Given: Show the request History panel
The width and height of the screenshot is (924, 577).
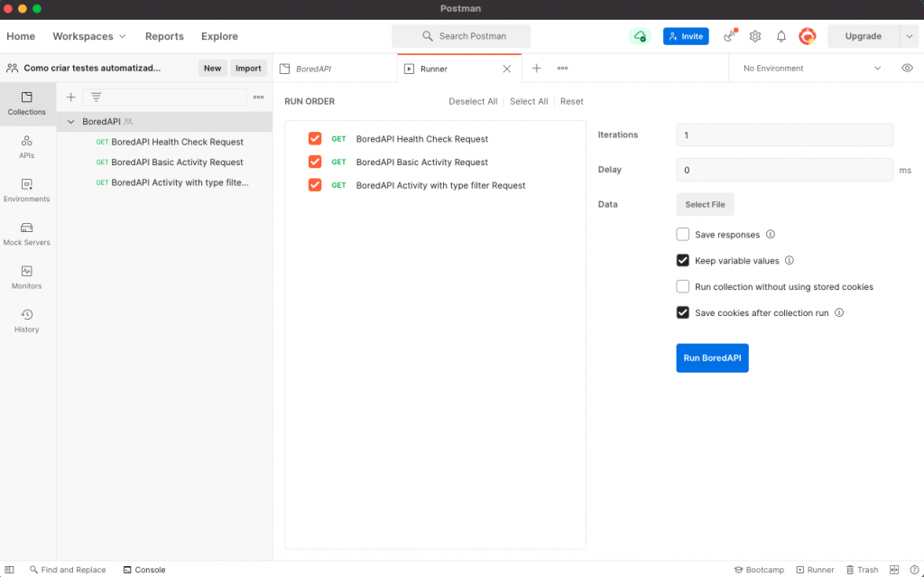Looking at the screenshot, I should [x=27, y=322].
